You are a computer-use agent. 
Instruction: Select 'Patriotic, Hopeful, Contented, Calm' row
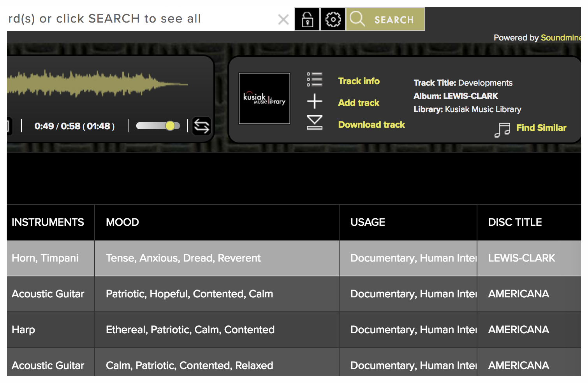pyautogui.click(x=217, y=294)
